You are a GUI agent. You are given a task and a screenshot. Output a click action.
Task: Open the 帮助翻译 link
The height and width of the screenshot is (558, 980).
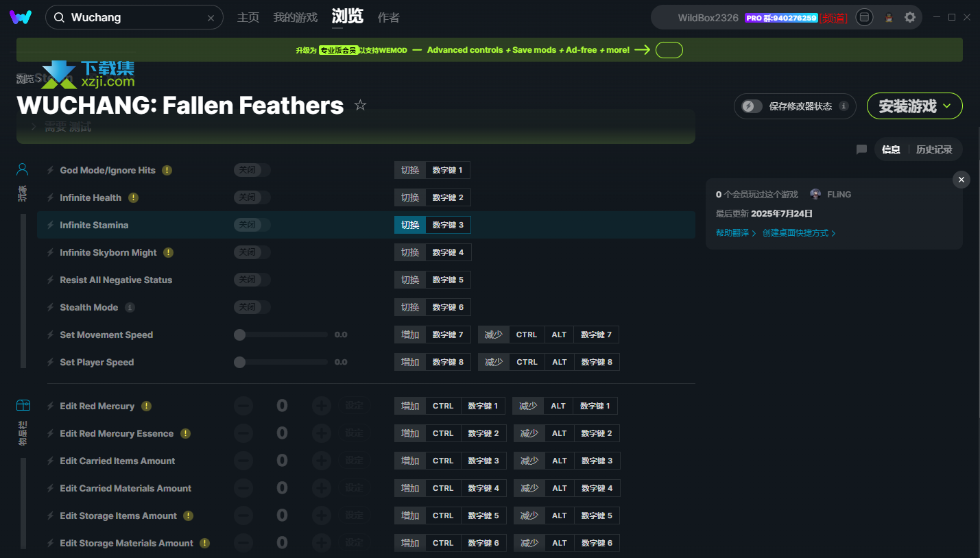(x=736, y=233)
